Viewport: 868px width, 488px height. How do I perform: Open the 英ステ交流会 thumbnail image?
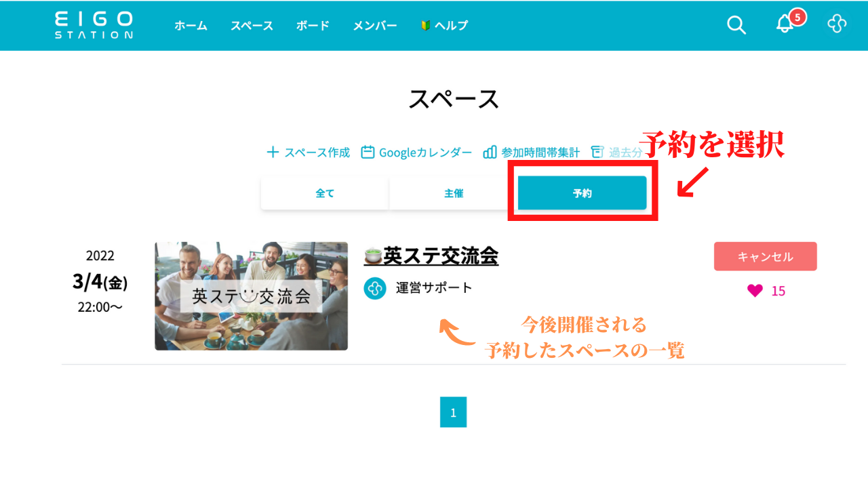(251, 296)
